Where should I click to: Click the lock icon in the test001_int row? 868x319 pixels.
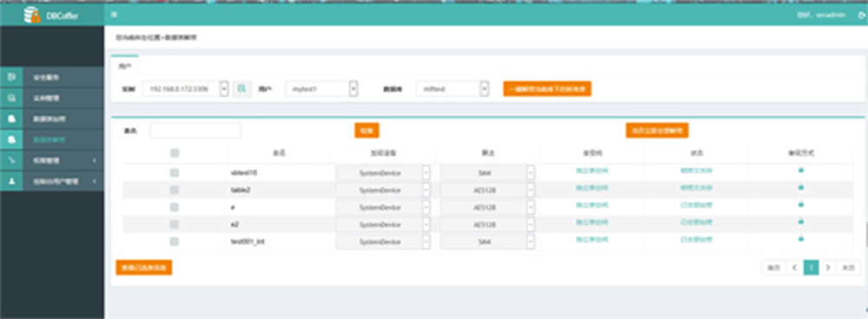pyautogui.click(x=800, y=239)
